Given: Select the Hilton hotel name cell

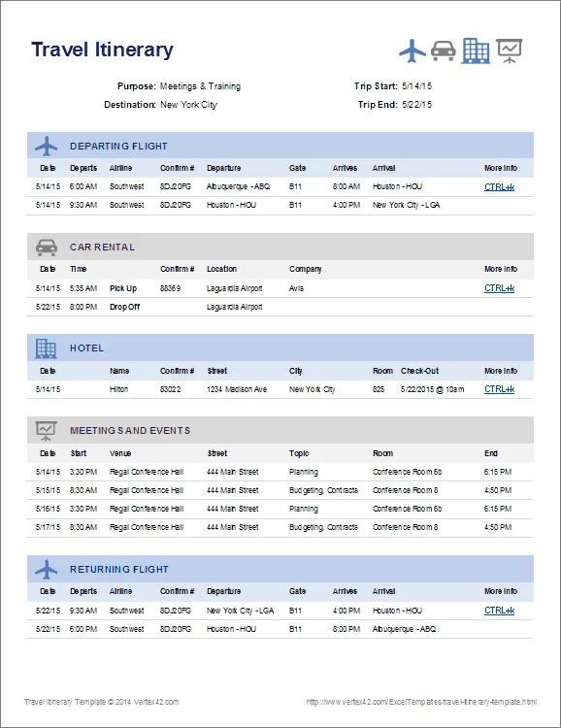Looking at the screenshot, I should 118,389.
